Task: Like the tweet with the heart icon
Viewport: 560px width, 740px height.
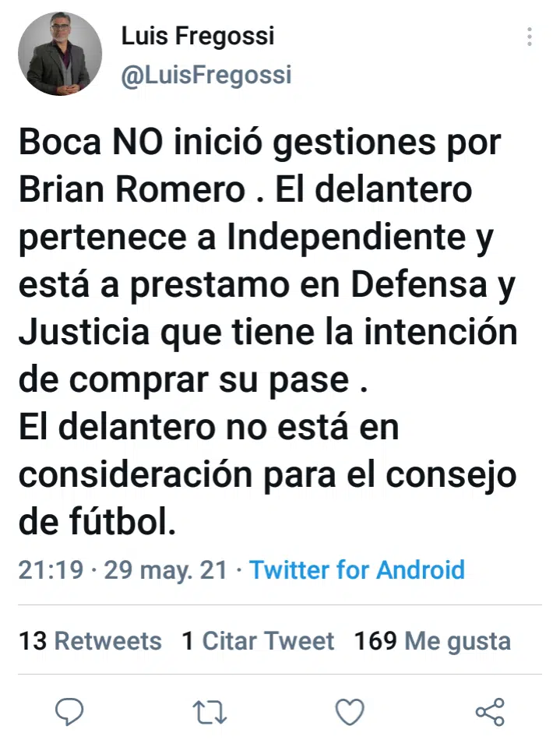Action: pos(350,710)
